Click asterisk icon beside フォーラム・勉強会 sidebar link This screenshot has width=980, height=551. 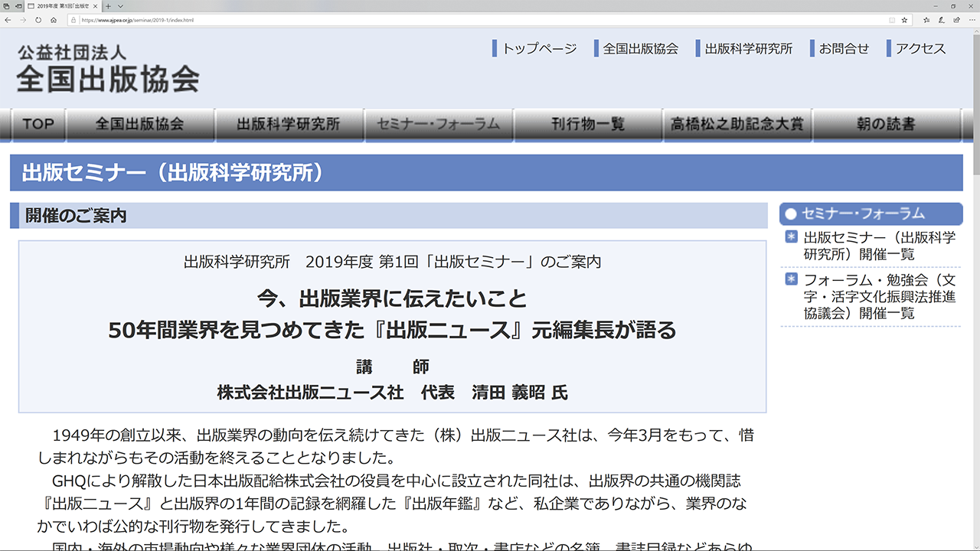point(792,279)
